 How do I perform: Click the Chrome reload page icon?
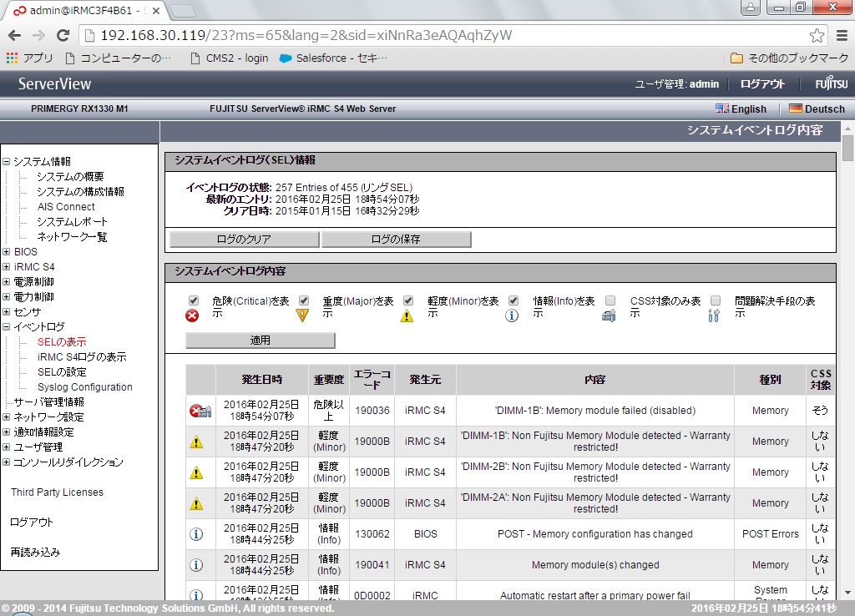[63, 36]
